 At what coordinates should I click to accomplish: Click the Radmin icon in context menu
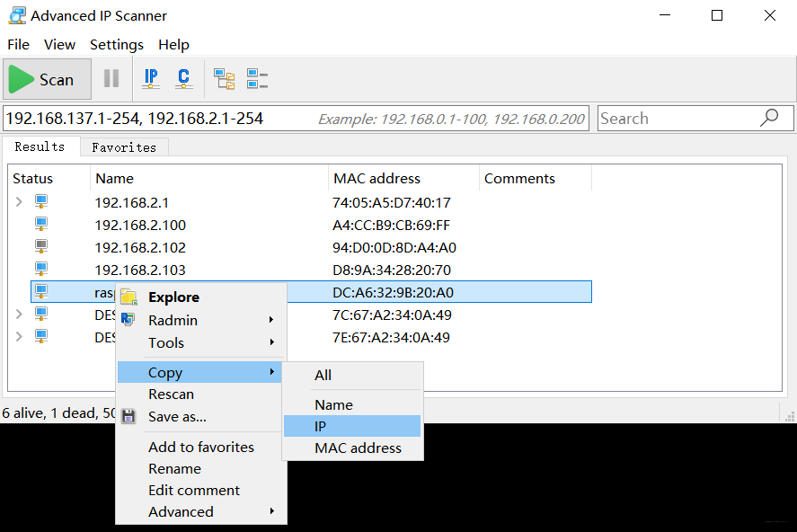128,319
